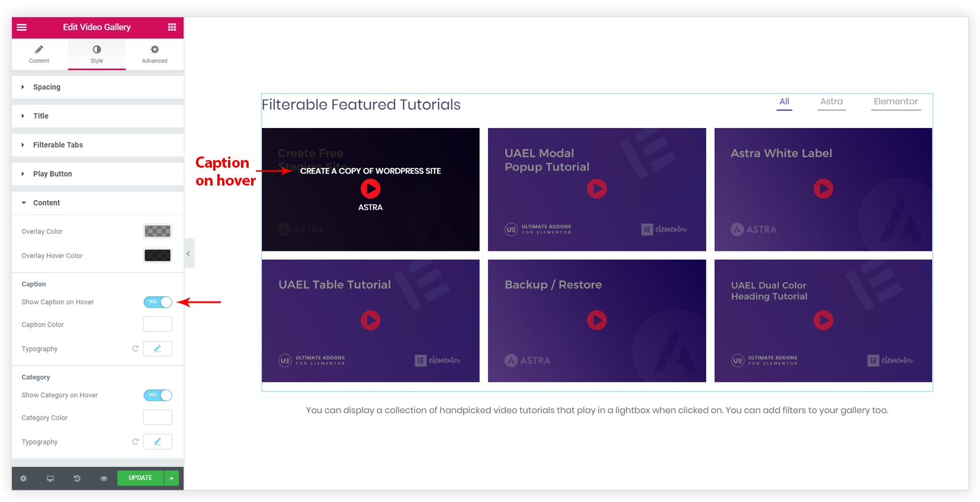
Task: Click the green UPDATE button
Action: point(140,478)
